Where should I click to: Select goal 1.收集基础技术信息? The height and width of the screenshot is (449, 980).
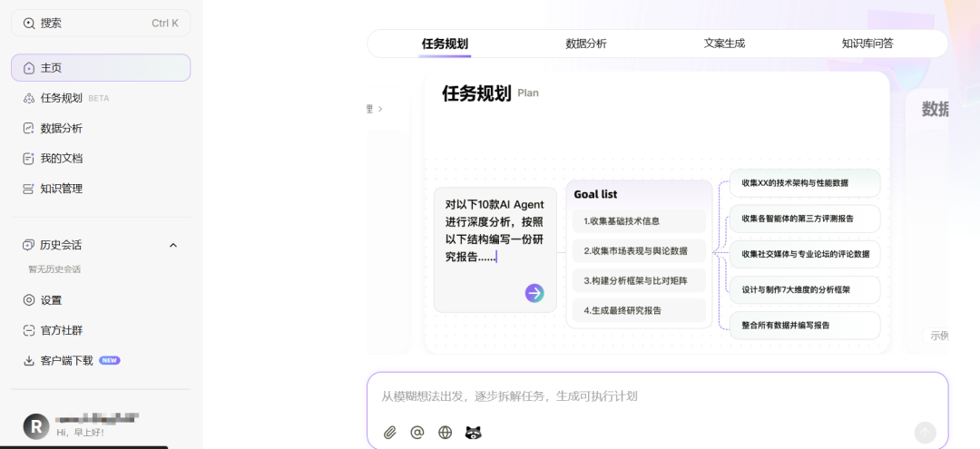click(639, 221)
